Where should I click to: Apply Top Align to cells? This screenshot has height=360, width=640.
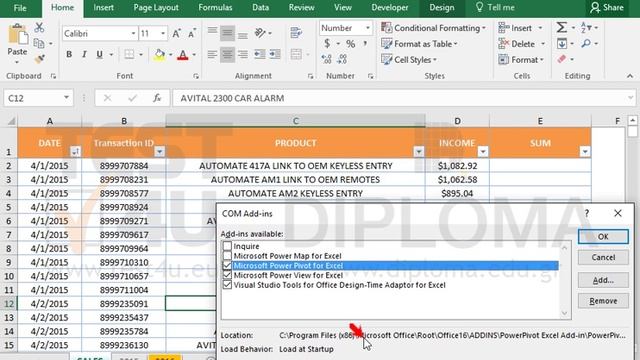(x=212, y=33)
